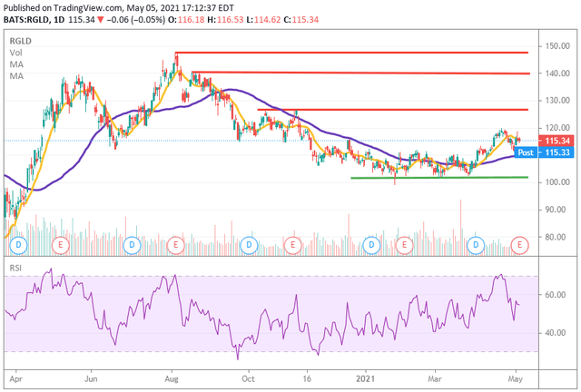581x392 pixels.
Task: Select the upper MA legend label
Action: (x=16, y=64)
